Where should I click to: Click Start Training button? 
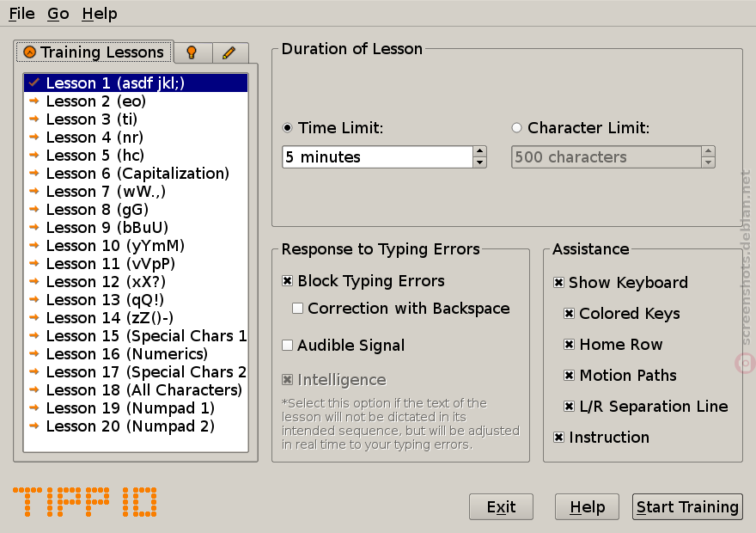pyautogui.click(x=687, y=507)
